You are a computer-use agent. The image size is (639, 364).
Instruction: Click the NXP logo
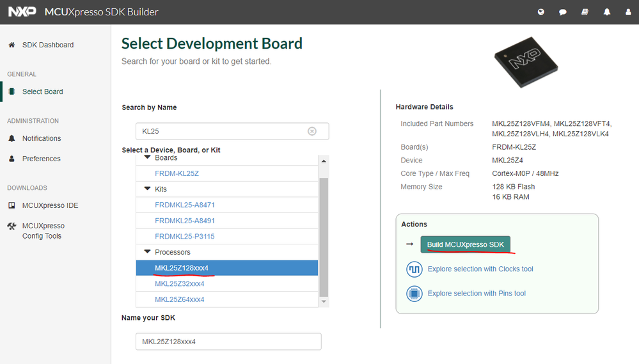(22, 12)
